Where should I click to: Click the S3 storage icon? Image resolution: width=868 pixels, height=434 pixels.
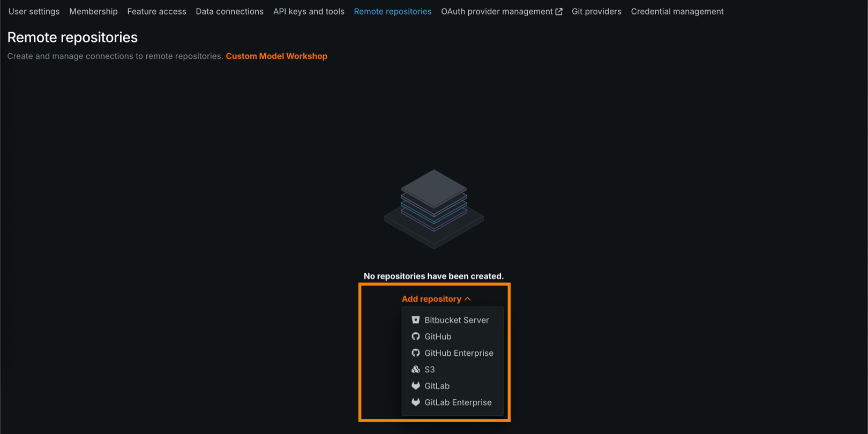(415, 370)
